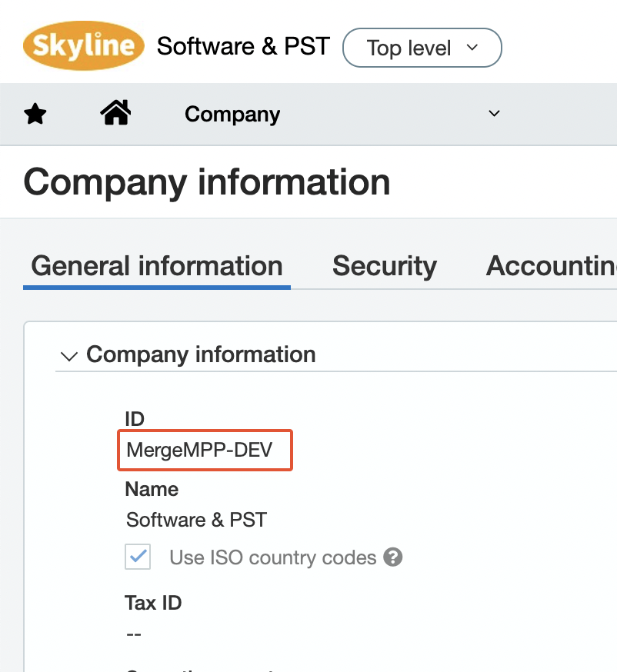Click the Use ISO country codes label
617x672 pixels.
point(272,557)
